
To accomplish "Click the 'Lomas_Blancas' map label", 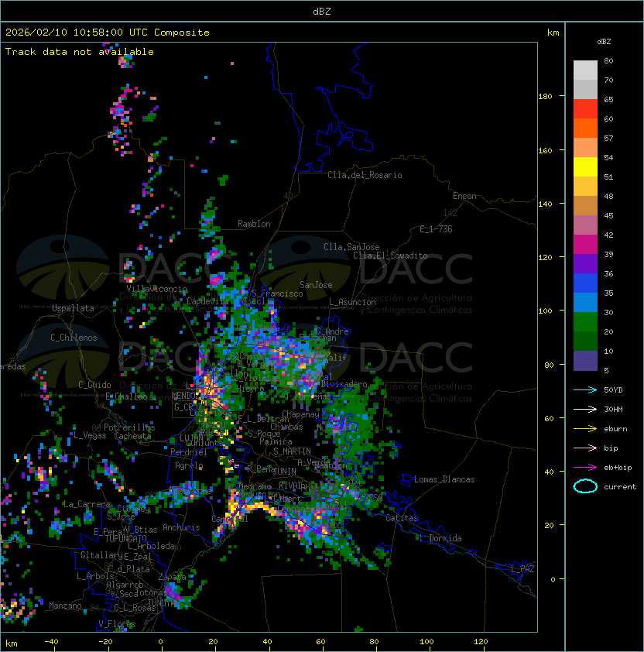I will 444,479.
